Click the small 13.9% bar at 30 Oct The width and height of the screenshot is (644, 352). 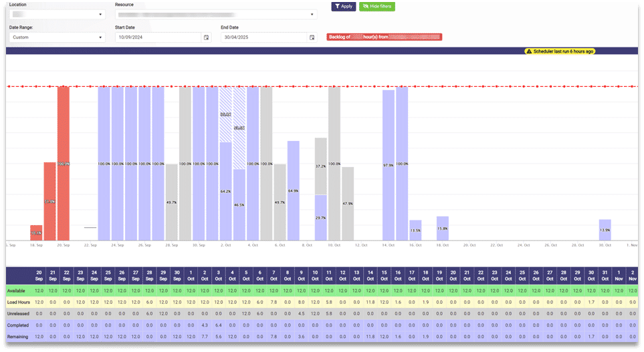pyautogui.click(x=605, y=229)
